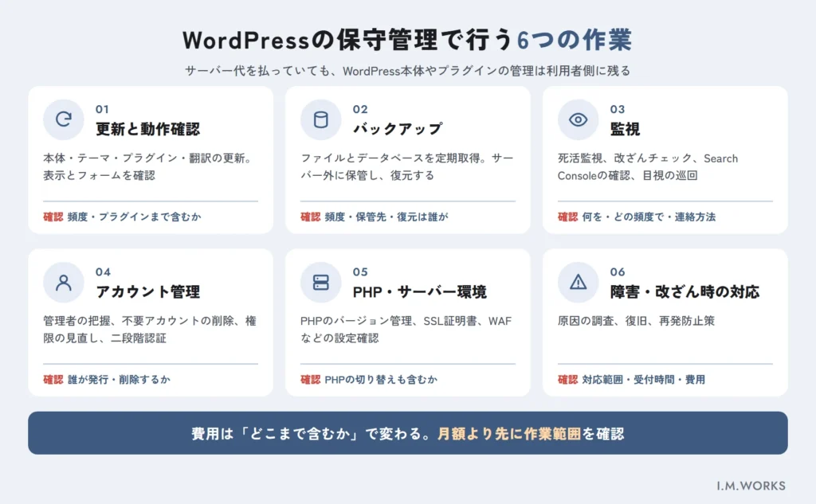Click the dark banner 費用は「どこまで含むか」で変わる
This screenshot has width=816, height=504.
[408, 433]
